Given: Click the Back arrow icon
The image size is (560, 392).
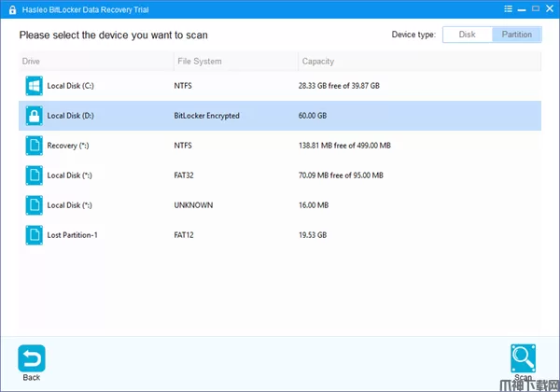Looking at the screenshot, I should click(32, 358).
